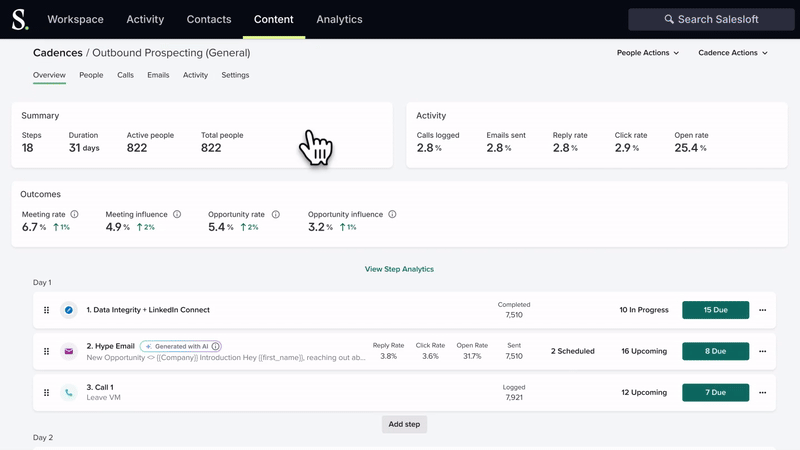
Task: Click the Steps value 18
Action: [x=28, y=148]
